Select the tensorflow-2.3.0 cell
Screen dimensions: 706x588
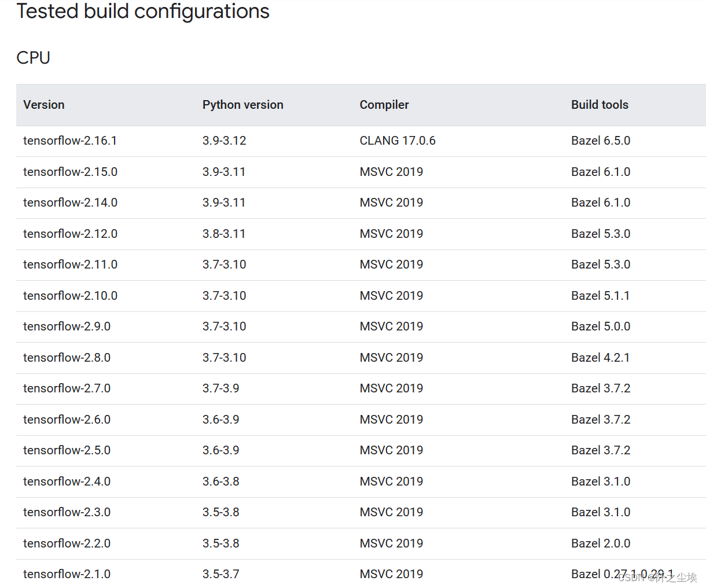67,512
